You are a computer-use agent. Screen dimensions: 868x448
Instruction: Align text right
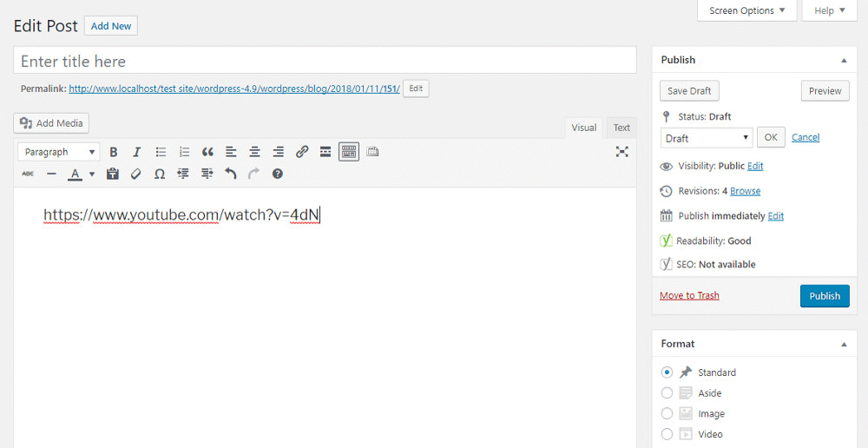point(279,152)
